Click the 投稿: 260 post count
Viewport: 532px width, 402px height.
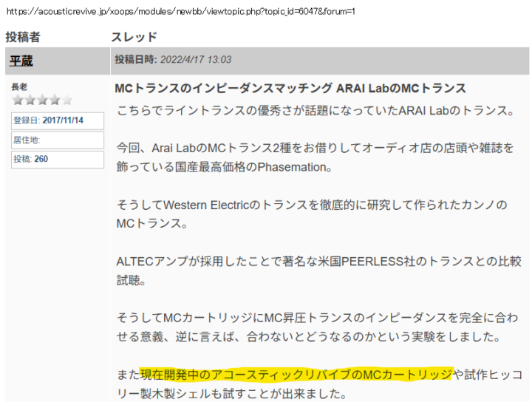(x=57, y=159)
